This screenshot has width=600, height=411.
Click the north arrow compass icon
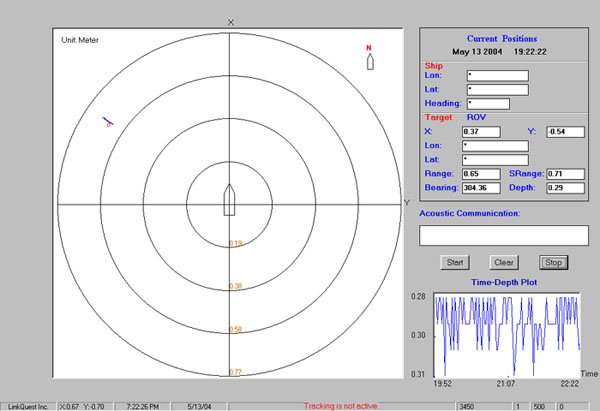point(370,59)
